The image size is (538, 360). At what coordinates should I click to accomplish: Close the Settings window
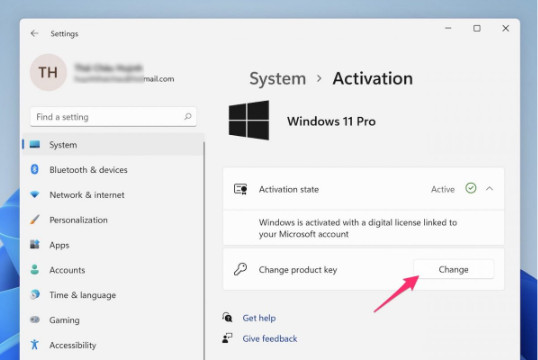[505, 28]
